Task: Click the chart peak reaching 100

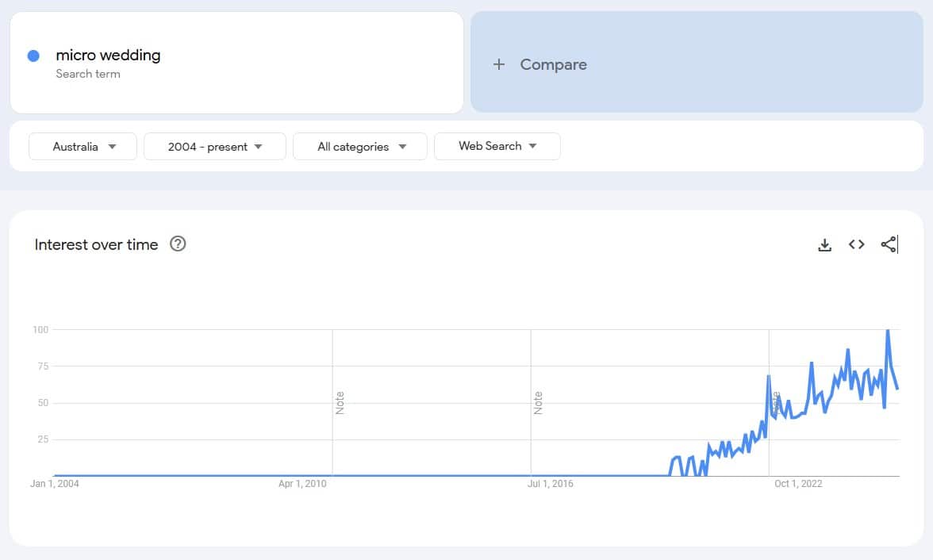Action: point(889,328)
